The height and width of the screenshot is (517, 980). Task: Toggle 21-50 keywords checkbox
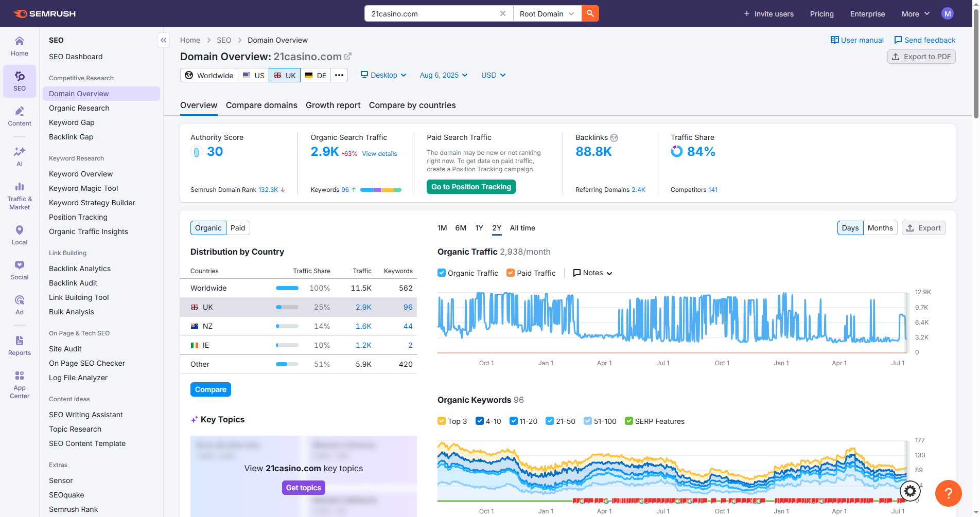[x=549, y=421]
